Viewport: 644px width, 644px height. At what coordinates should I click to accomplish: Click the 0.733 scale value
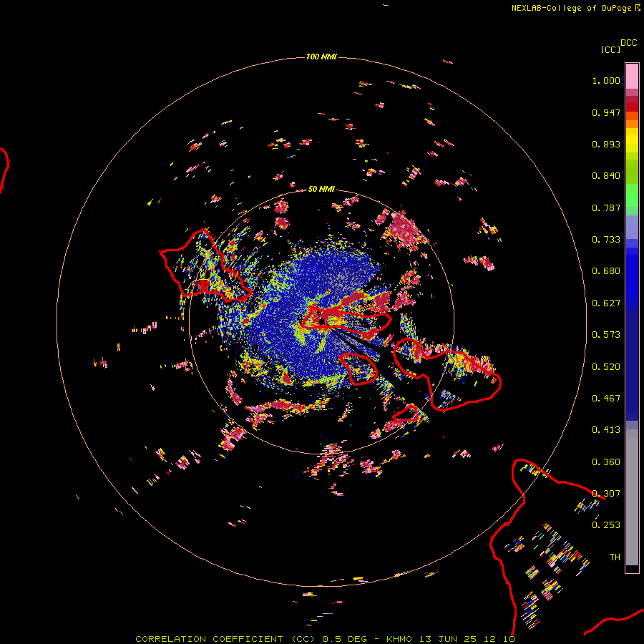click(x=606, y=240)
